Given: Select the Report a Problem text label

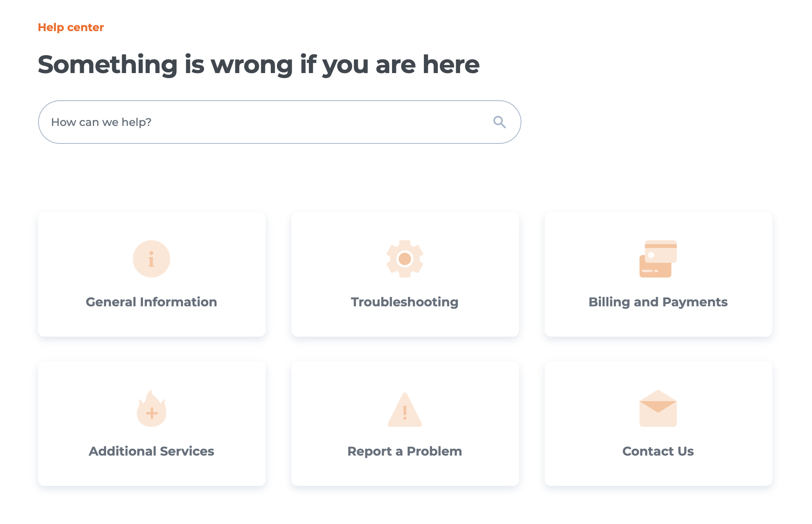Looking at the screenshot, I should (x=405, y=451).
